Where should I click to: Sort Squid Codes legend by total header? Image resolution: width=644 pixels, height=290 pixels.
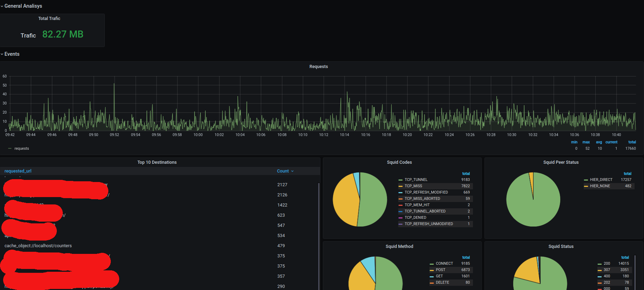point(466,174)
